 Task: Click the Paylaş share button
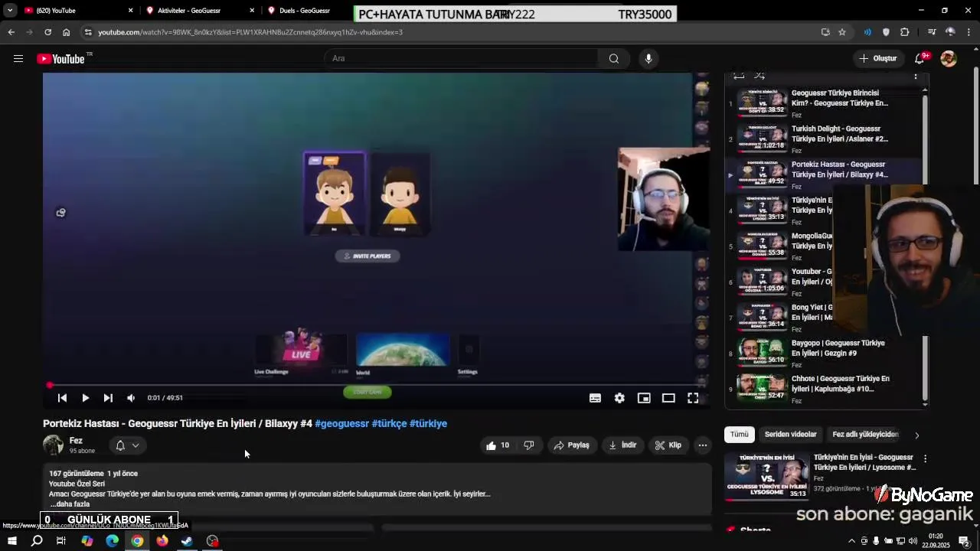click(x=571, y=445)
